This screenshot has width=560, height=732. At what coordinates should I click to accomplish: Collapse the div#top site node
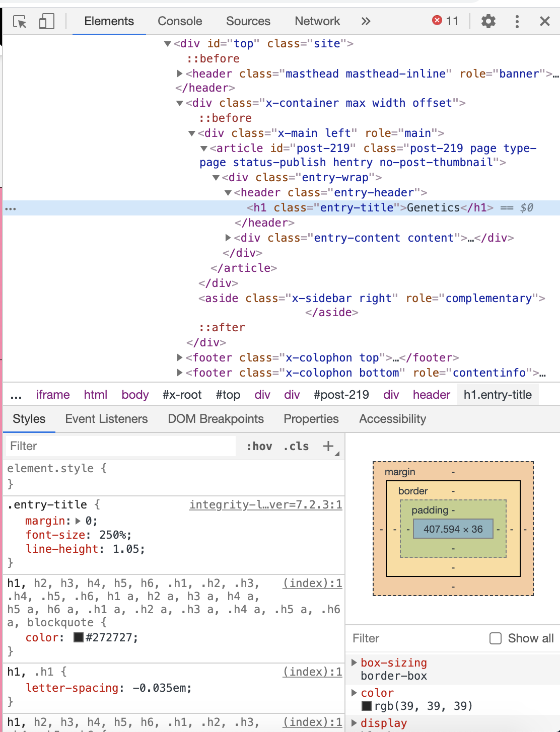(168, 44)
